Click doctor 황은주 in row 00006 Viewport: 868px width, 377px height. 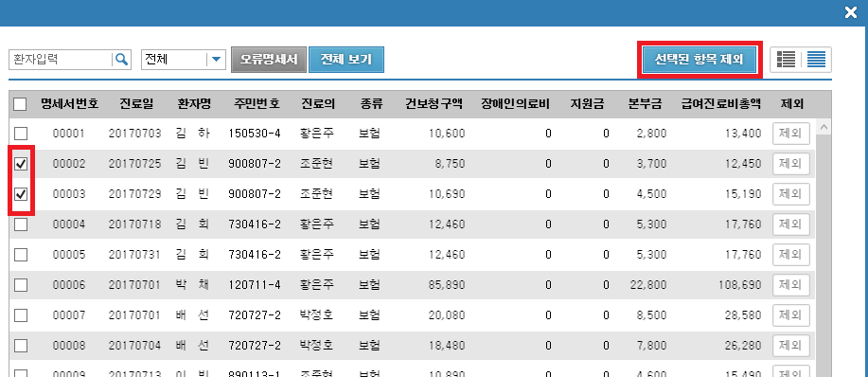(316, 285)
